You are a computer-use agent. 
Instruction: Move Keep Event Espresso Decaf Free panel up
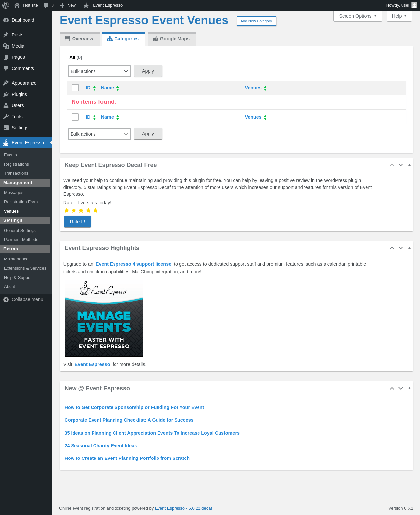coord(392,165)
